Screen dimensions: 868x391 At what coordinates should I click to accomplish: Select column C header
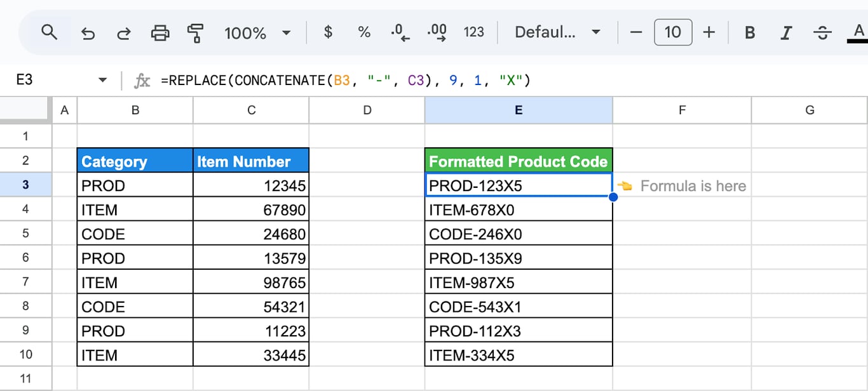click(252, 110)
